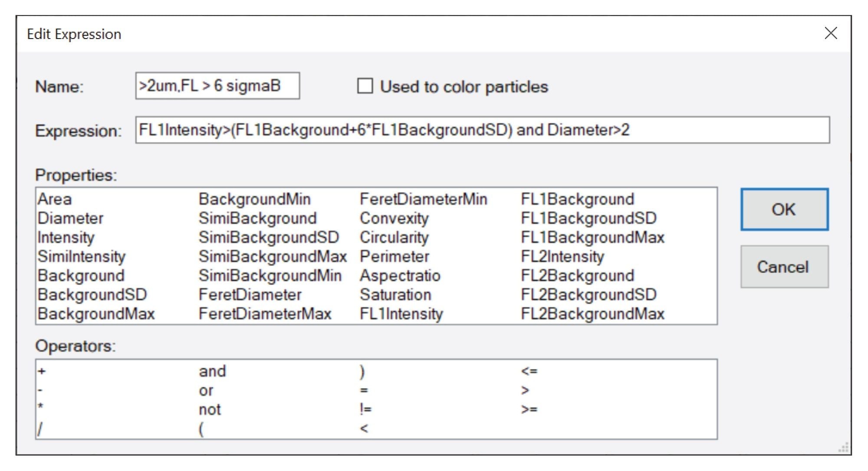Select the Aspectratio property

[x=400, y=275]
